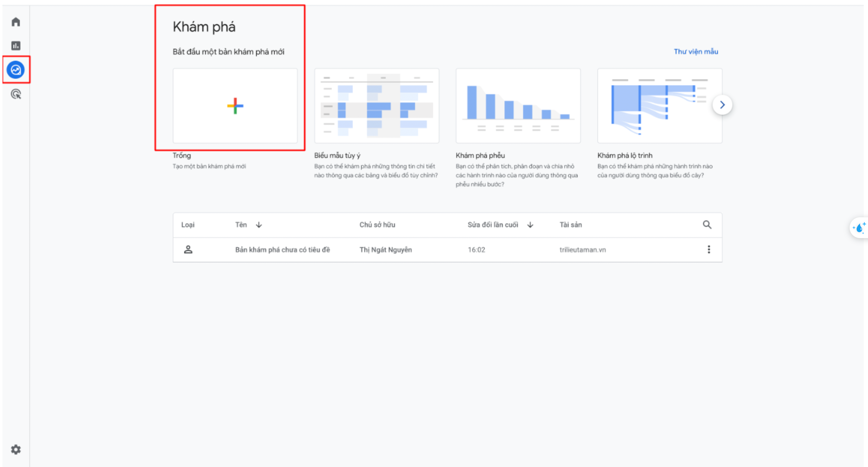This screenshot has width=868, height=467.
Task: Click the Khám phá phễu title
Action: (x=480, y=155)
